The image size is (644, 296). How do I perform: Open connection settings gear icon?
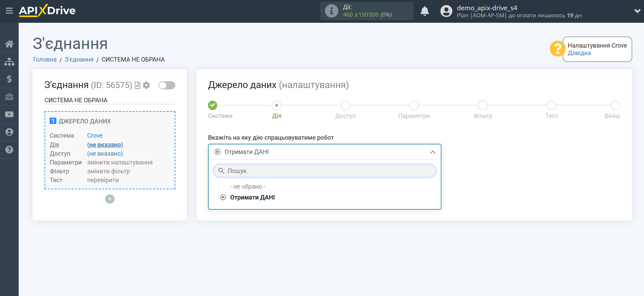[x=146, y=85]
